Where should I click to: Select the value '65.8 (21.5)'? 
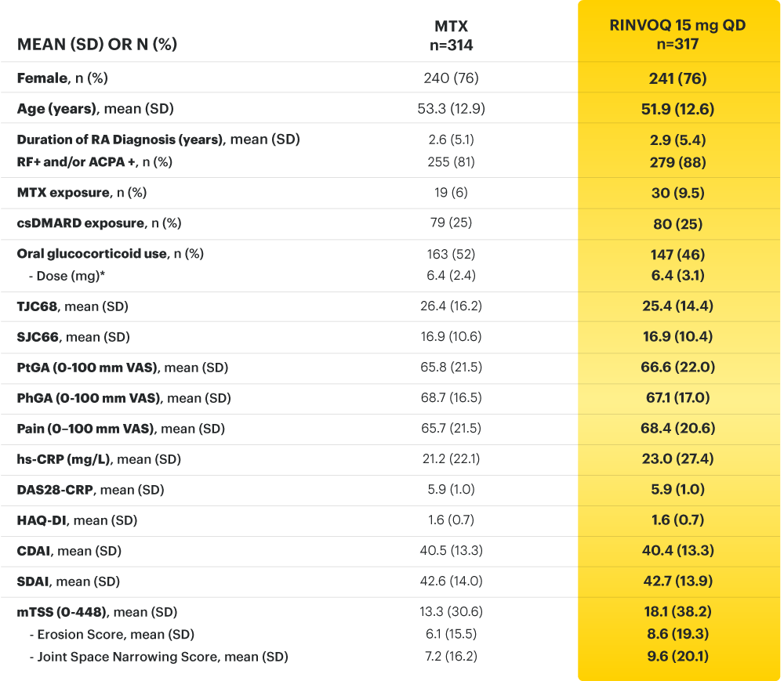(451, 368)
